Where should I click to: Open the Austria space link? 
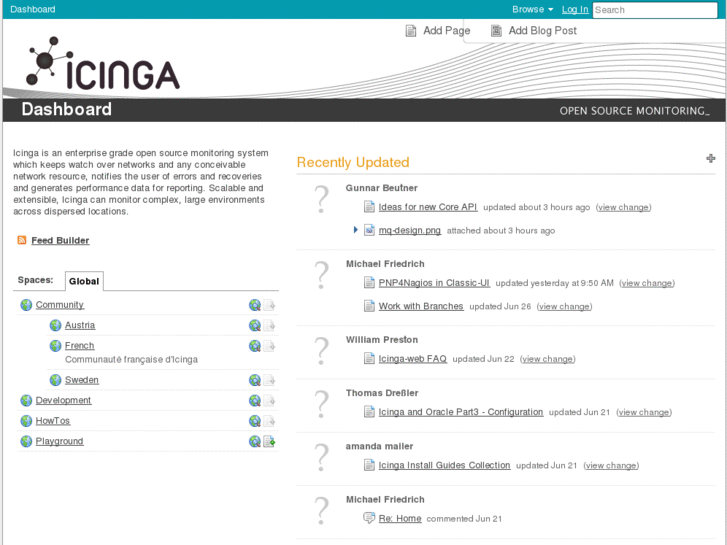click(80, 325)
